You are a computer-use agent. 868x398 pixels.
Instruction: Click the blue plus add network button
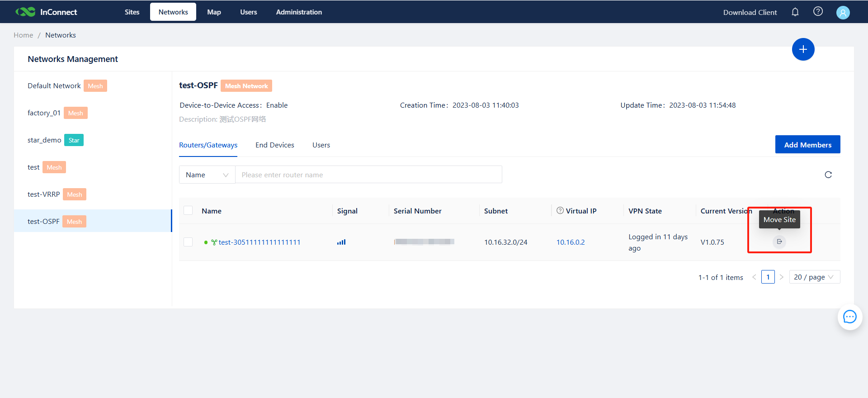pyautogui.click(x=803, y=49)
